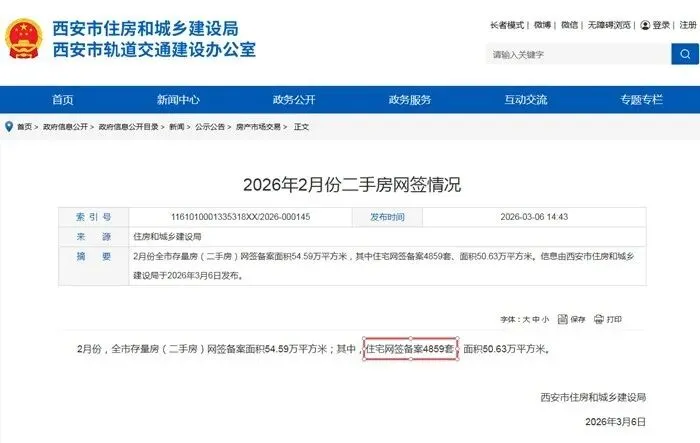
Task: Enable 长者模式 elder mode
Action: pyautogui.click(x=507, y=25)
